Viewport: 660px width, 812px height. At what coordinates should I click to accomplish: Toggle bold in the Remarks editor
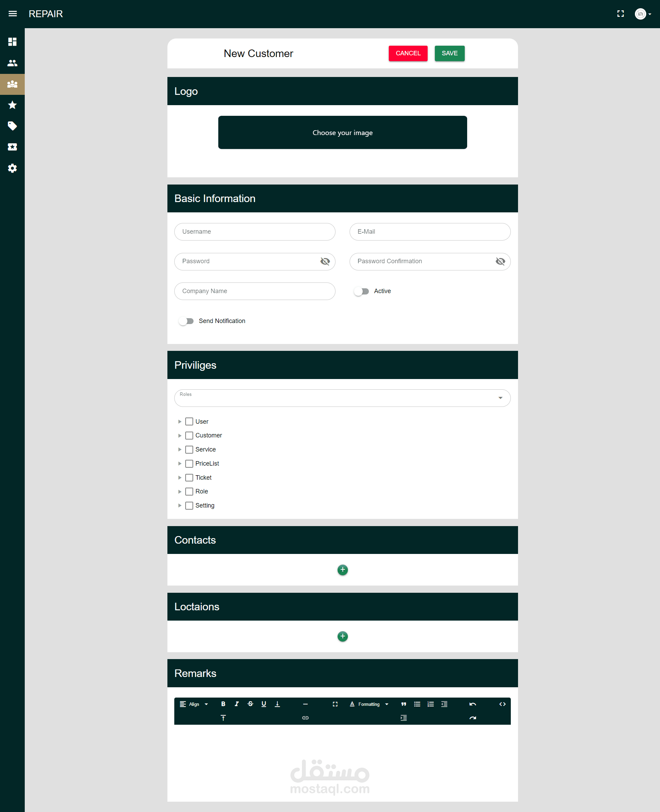[x=223, y=704]
